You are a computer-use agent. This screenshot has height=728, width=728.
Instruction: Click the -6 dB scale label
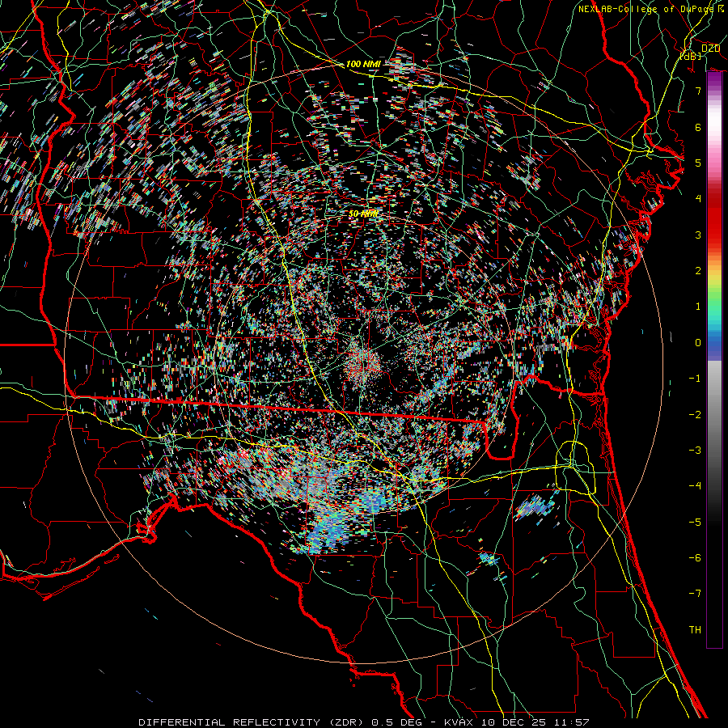(x=695, y=558)
